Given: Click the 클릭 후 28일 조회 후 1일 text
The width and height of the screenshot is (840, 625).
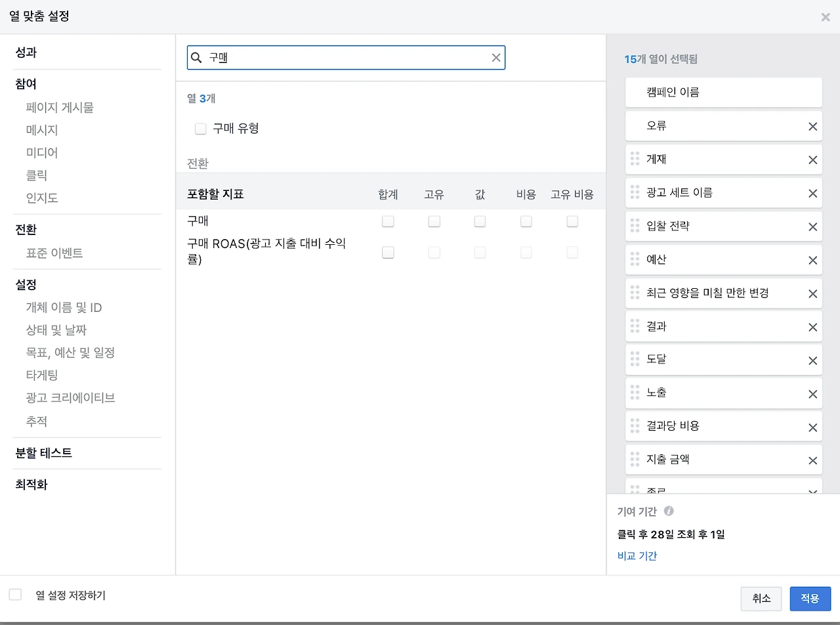Looking at the screenshot, I should tap(671, 534).
